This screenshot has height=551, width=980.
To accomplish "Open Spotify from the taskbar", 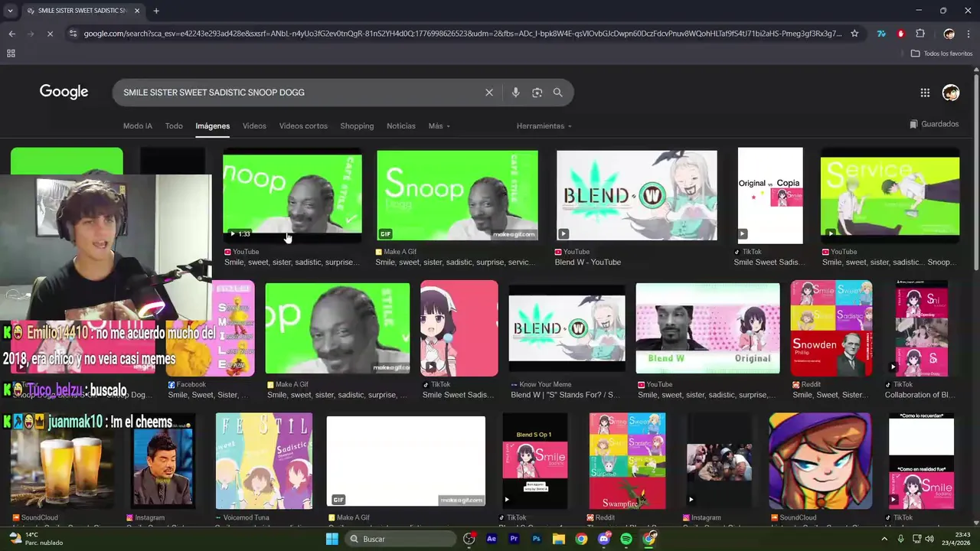I will 626,539.
